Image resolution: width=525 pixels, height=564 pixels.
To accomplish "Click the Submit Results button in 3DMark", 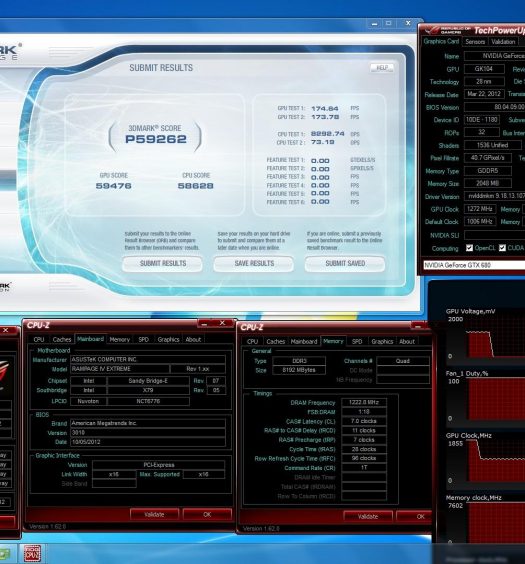I will (163, 264).
